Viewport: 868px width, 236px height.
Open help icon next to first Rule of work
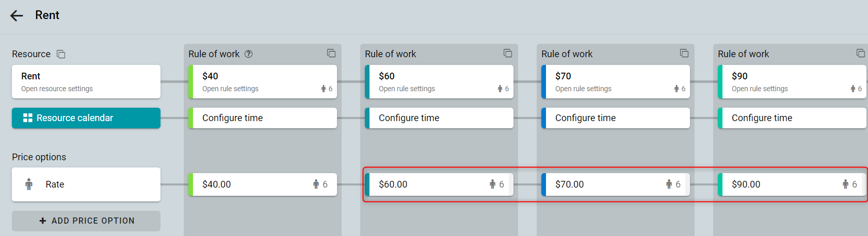(249, 54)
